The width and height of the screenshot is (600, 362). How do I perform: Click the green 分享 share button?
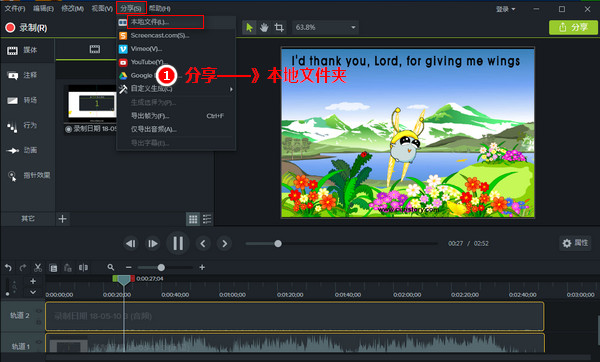coord(573,27)
